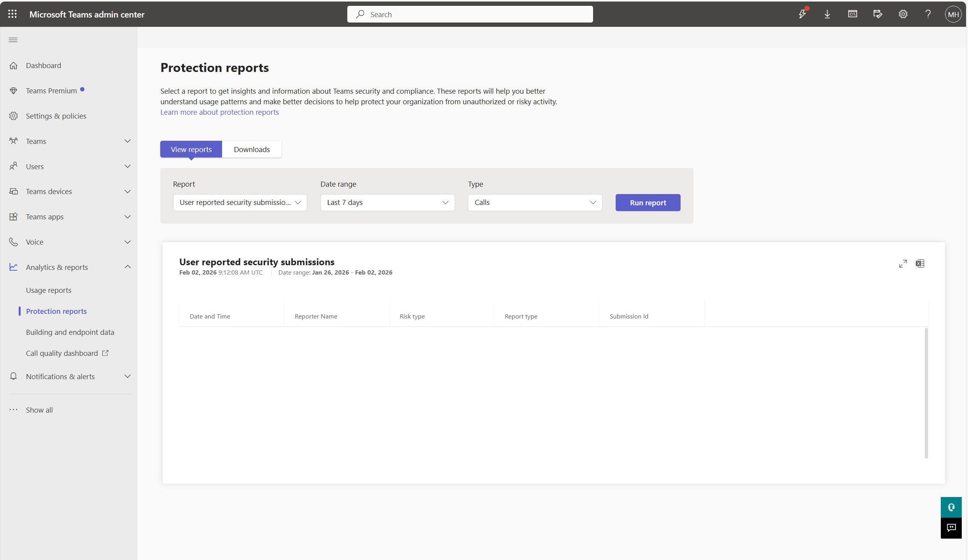Open the Date range dropdown
Viewport: 968px width, 560px height.
coord(387,203)
